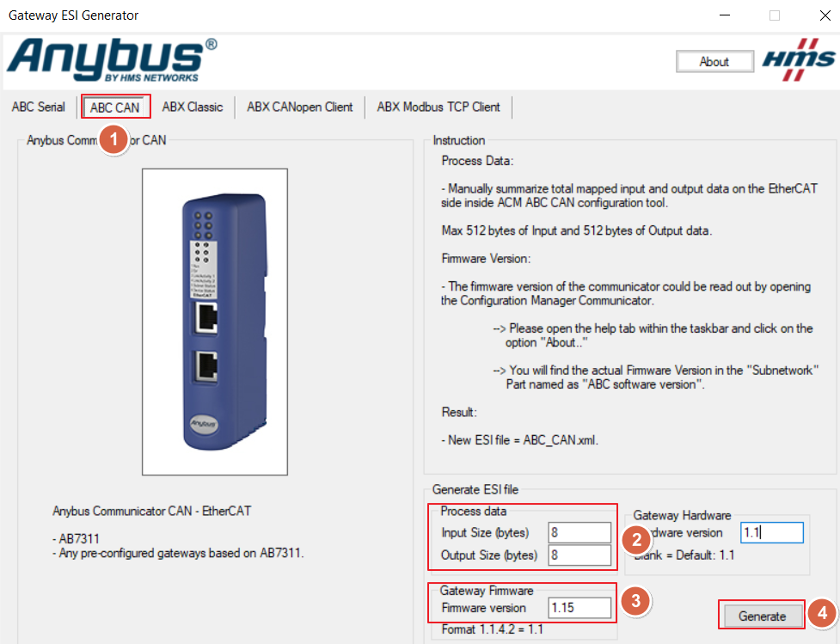Click the Hardware version field

772,532
